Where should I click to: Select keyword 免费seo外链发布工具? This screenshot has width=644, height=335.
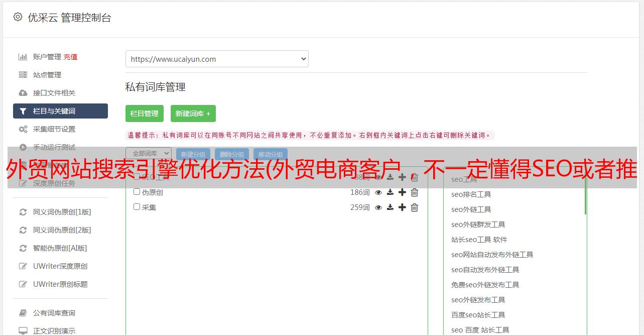tap(485, 285)
